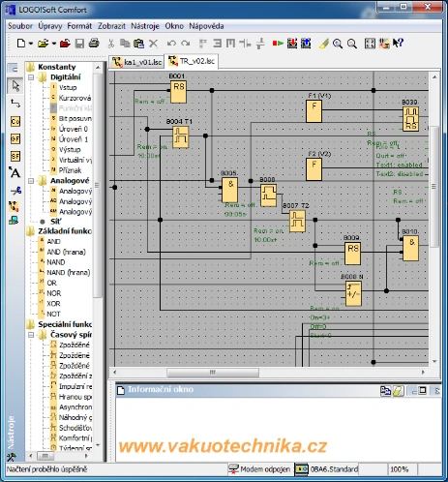
Task: Select the Basic functions GF tool
Action: [x=15, y=138]
